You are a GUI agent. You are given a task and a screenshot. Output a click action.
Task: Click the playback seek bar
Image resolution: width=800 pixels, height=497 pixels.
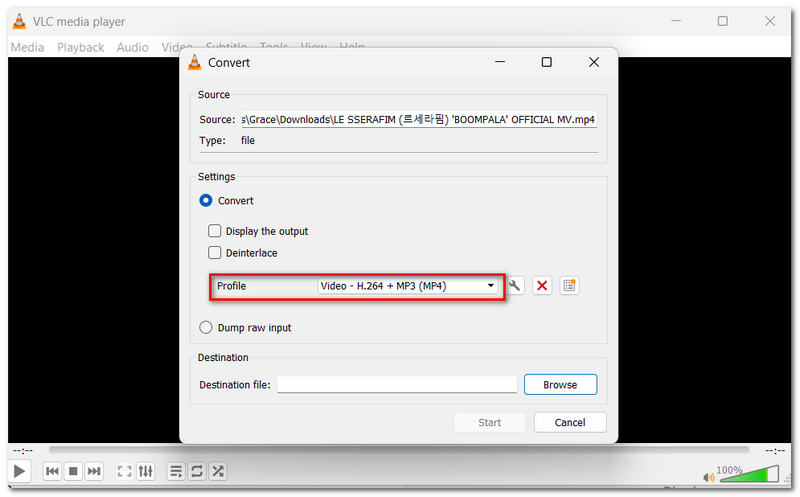click(399, 450)
